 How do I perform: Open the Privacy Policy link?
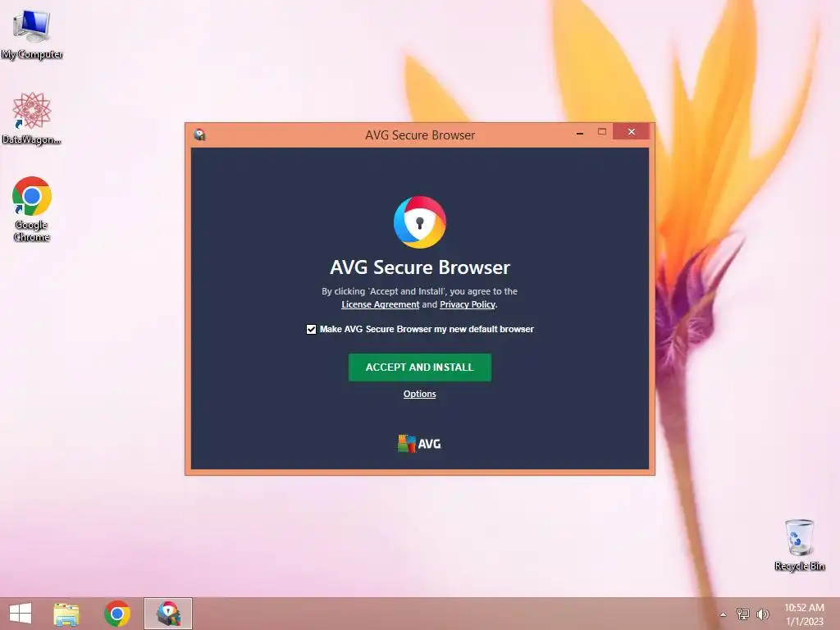pyautogui.click(x=467, y=304)
